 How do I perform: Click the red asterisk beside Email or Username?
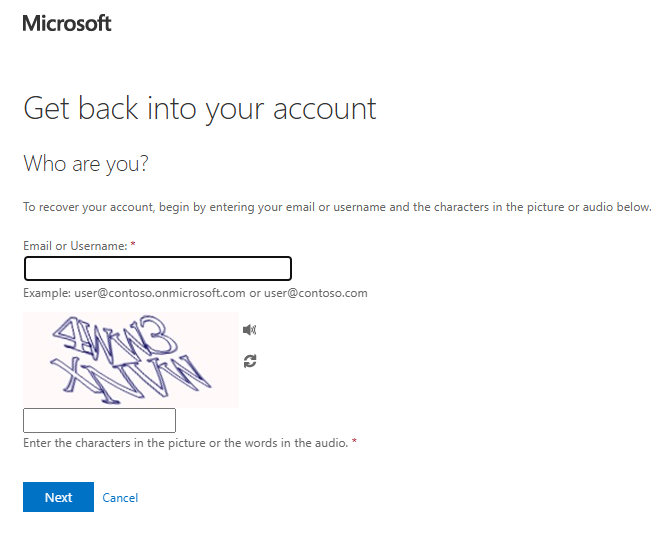(133, 244)
